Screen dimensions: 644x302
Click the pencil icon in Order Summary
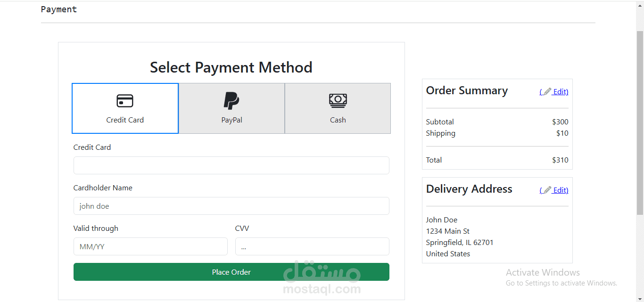point(547,92)
